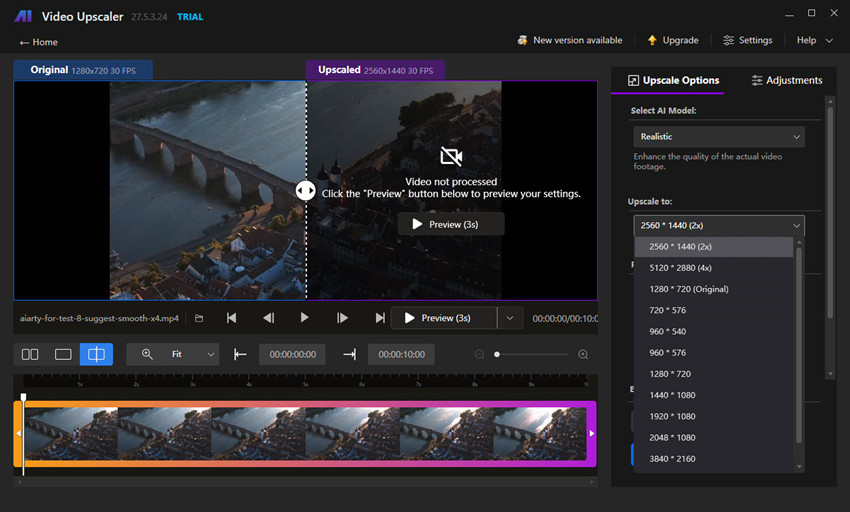Set the trim end point marker icon
Image resolution: width=850 pixels, height=512 pixels.
[350, 354]
